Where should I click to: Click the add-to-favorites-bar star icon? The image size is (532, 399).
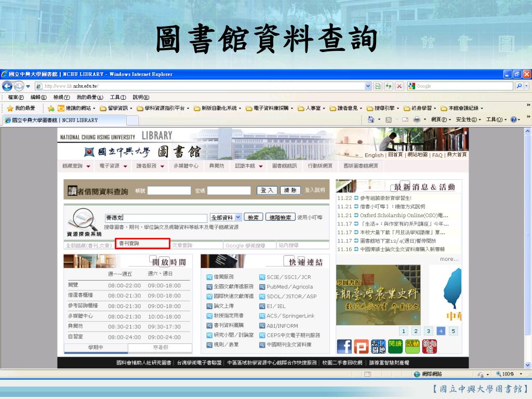coord(51,108)
